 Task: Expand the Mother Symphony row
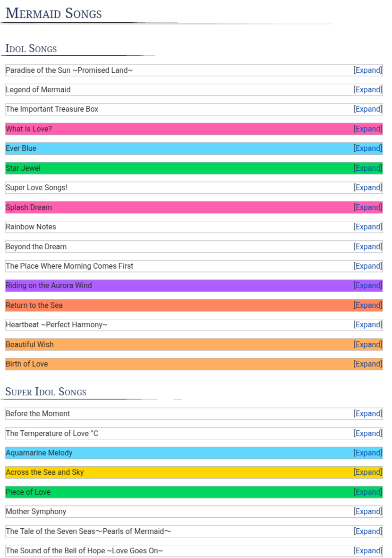click(368, 512)
